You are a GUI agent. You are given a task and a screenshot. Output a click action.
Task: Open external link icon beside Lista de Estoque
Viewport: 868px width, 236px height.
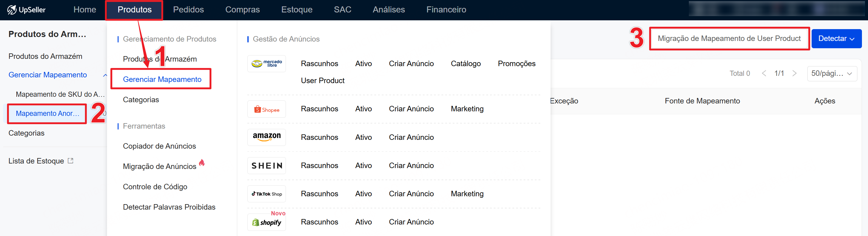[x=70, y=161]
